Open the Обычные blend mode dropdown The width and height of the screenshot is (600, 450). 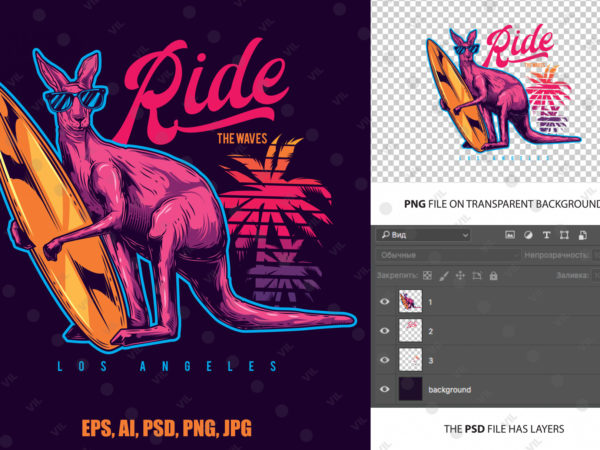(x=448, y=255)
